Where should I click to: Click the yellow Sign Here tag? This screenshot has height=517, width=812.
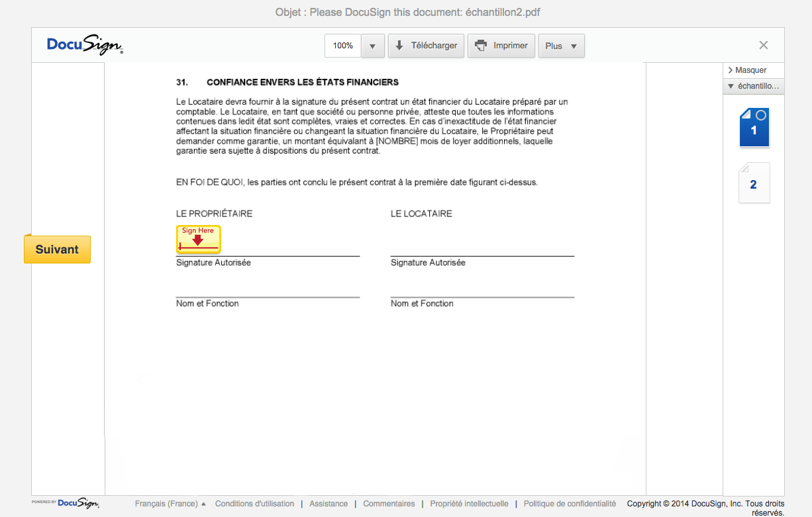[x=198, y=240]
